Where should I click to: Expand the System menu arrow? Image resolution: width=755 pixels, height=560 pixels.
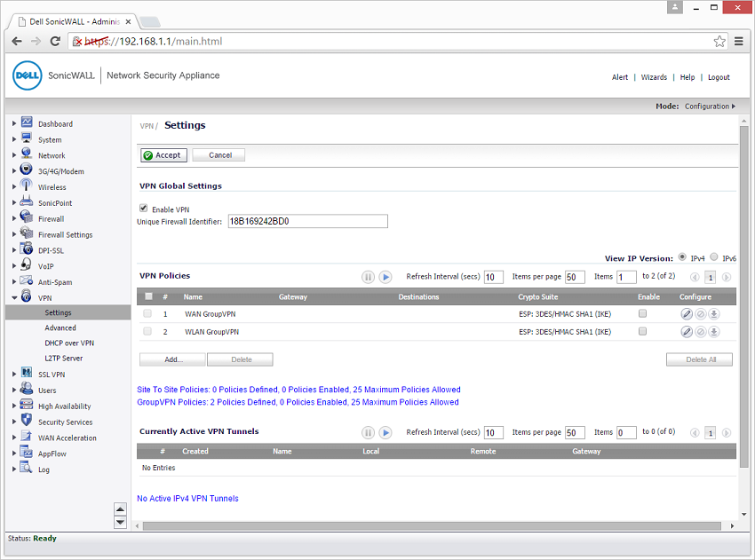[x=14, y=139]
